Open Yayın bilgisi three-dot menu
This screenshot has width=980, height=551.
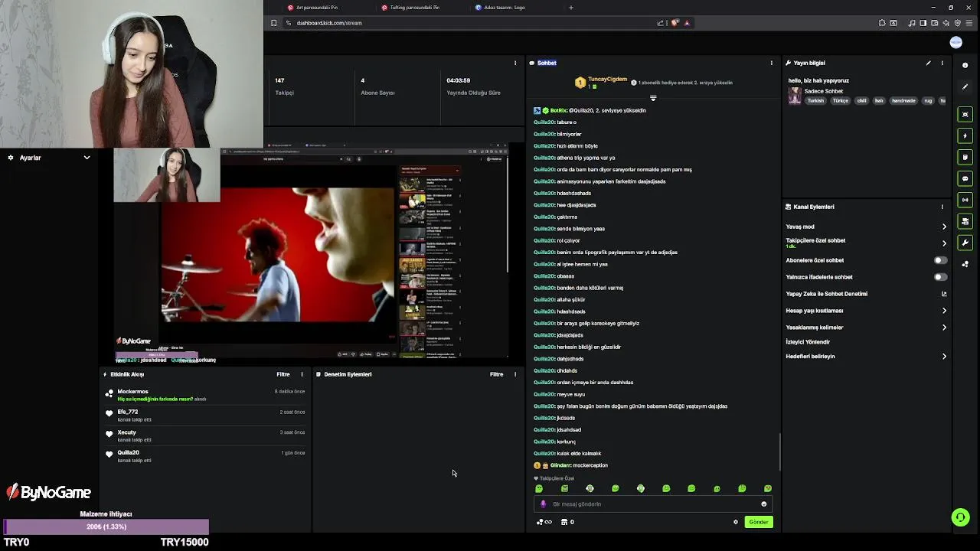pyautogui.click(x=942, y=63)
